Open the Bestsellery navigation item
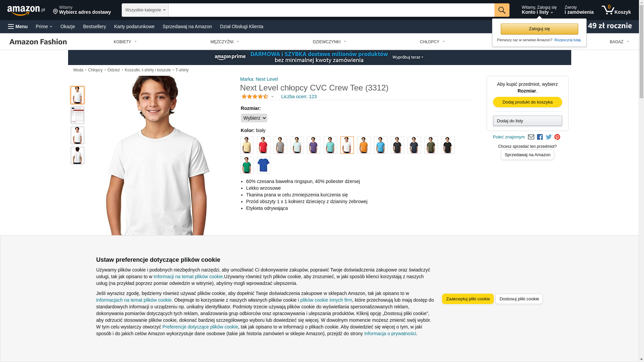Screen dimensions: 644x362 click(95, 26)
